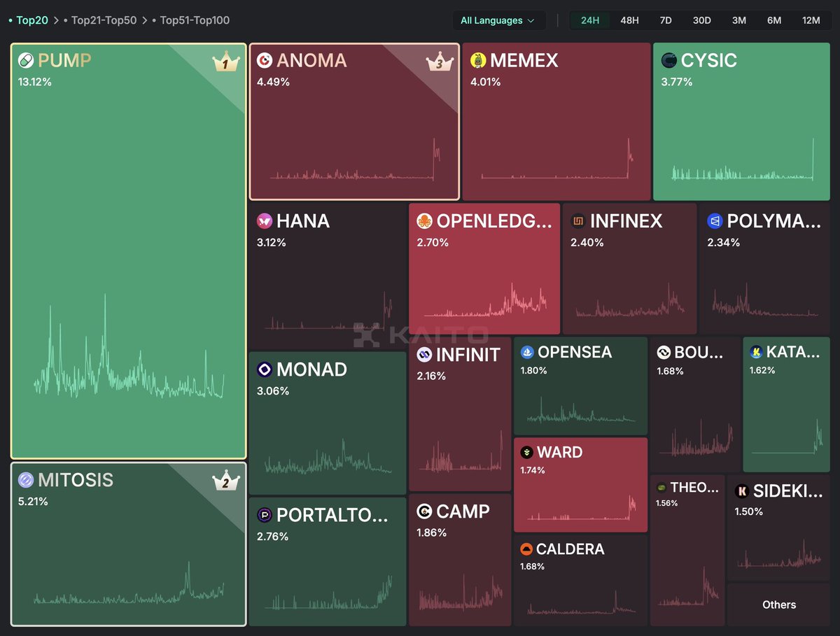The height and width of the screenshot is (636, 840).
Task: Click the WARD logo icon
Action: coord(527,452)
